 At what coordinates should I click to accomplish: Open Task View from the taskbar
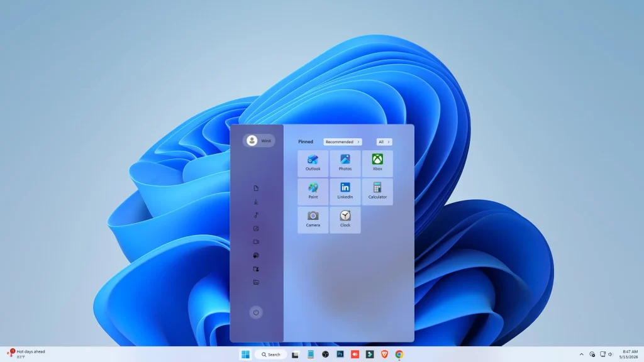pos(295,354)
